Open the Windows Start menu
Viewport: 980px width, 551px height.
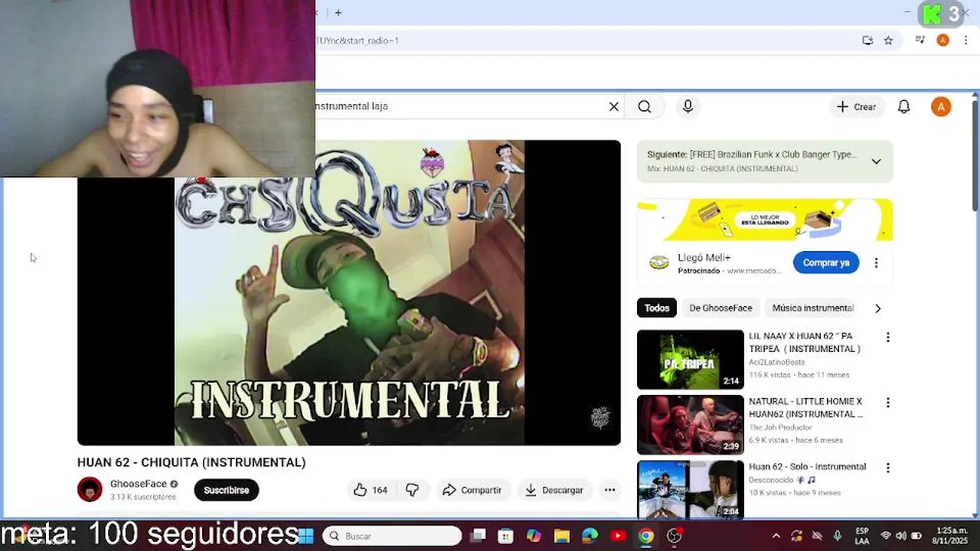306,536
